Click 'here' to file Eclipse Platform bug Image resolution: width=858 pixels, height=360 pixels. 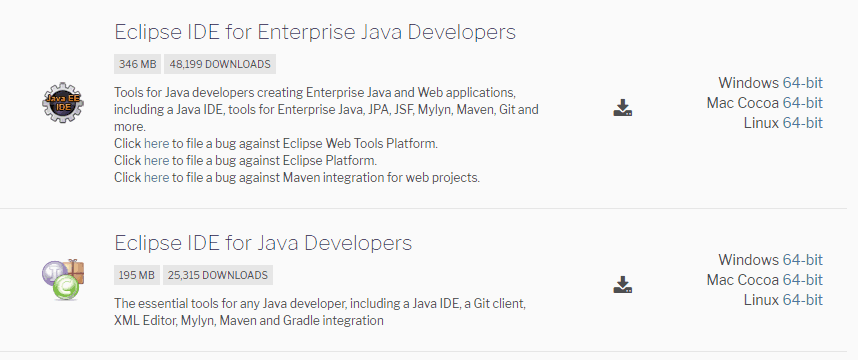click(x=156, y=161)
